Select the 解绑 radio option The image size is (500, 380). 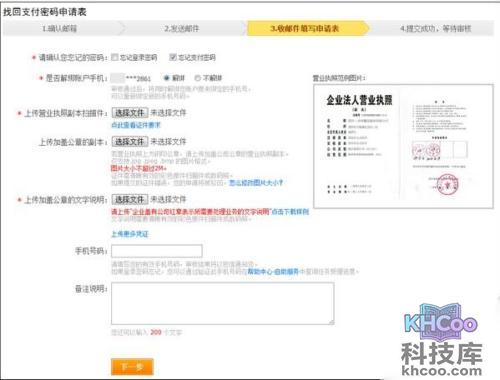pos(167,78)
